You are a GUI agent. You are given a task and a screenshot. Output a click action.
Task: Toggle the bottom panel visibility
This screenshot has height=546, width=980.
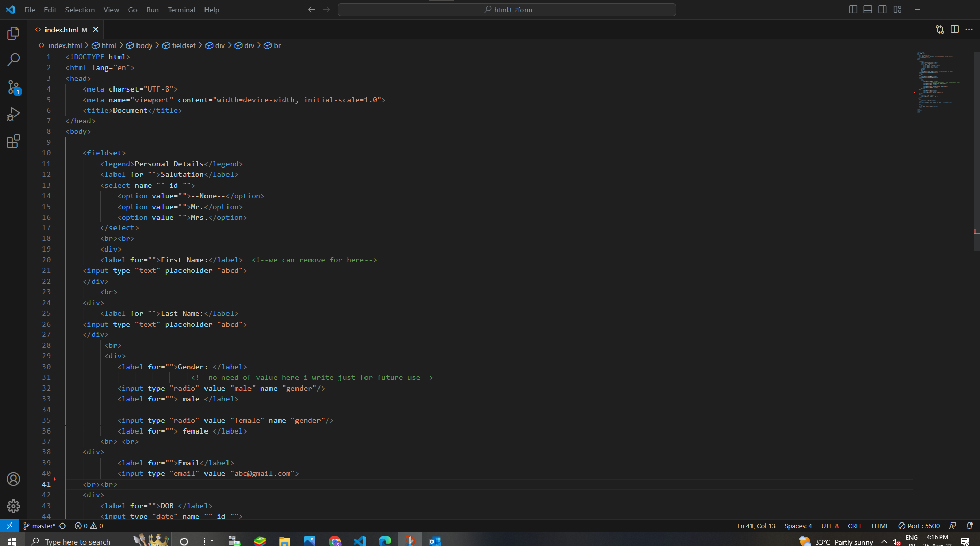click(868, 9)
